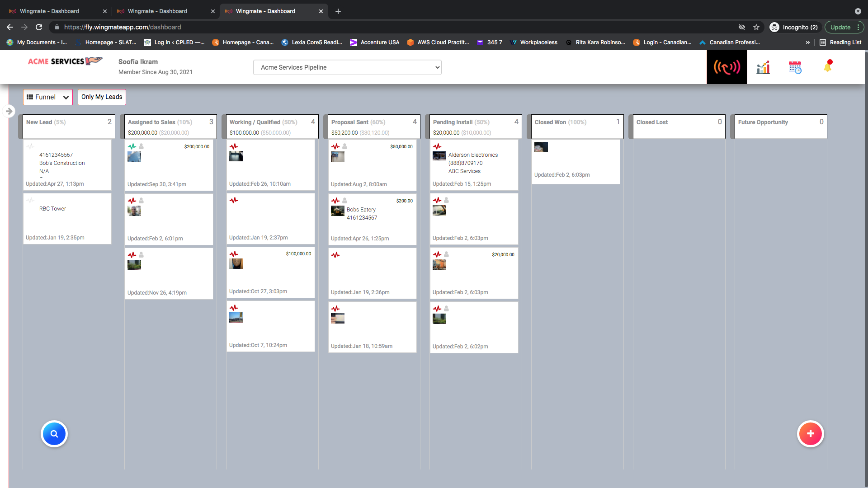Click the Future Opportunity column header
The width and height of the screenshot is (868, 488).
[781, 127]
